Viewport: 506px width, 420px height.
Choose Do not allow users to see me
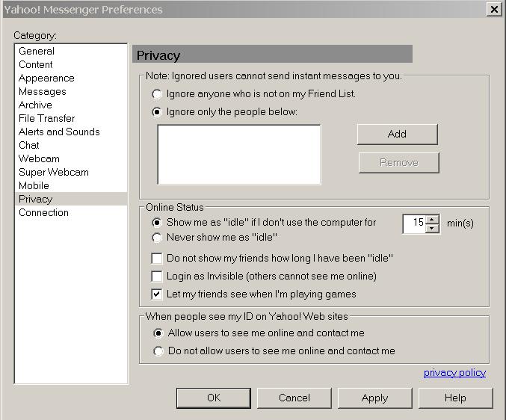point(158,351)
